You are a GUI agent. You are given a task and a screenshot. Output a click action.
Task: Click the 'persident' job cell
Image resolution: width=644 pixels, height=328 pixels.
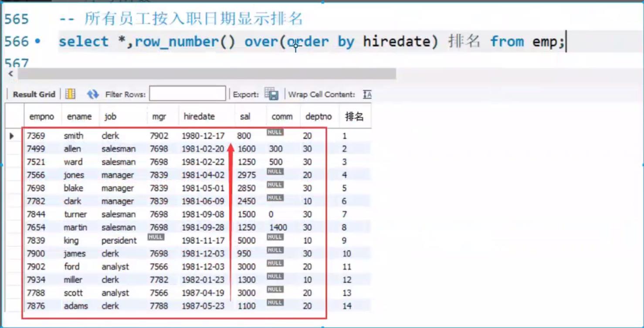[119, 241]
